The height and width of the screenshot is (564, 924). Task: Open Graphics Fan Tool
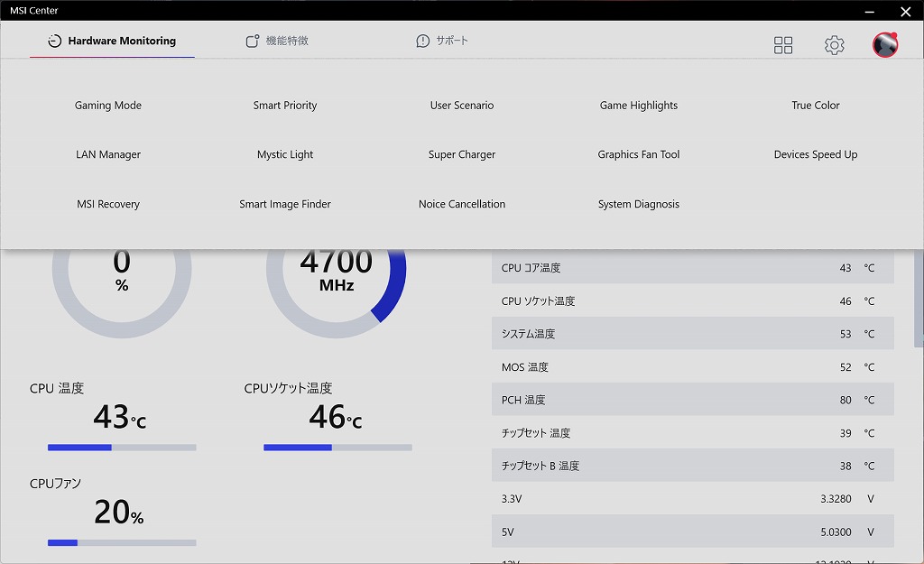(639, 154)
